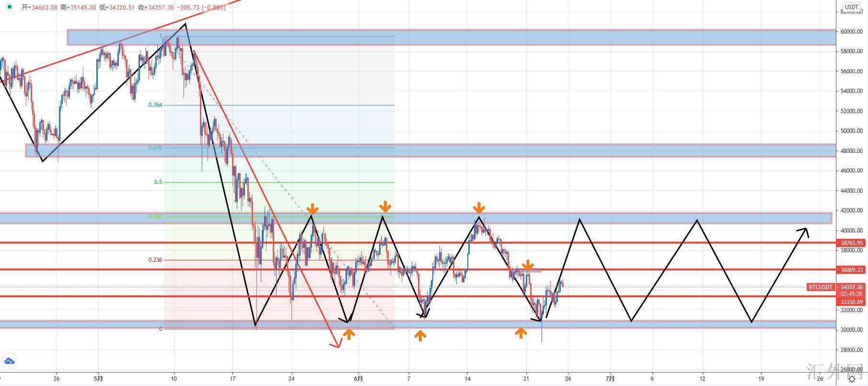Click the 50000.00 price scale label
The height and width of the screenshot is (386, 868).
point(851,131)
